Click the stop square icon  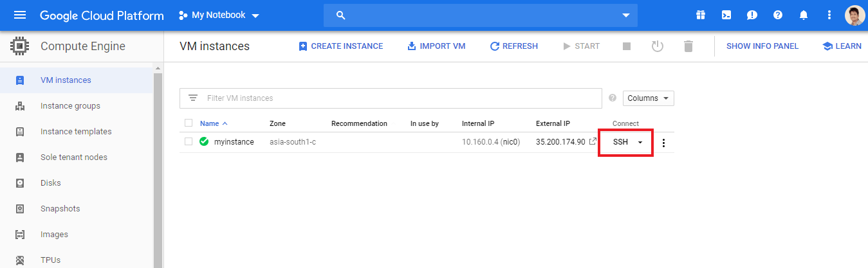(x=627, y=46)
